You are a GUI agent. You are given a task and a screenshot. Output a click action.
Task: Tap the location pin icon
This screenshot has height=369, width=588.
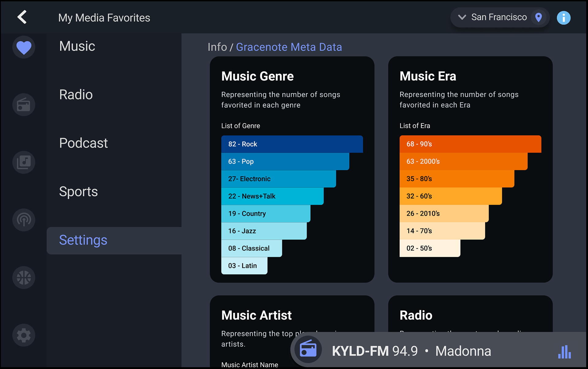(x=538, y=17)
